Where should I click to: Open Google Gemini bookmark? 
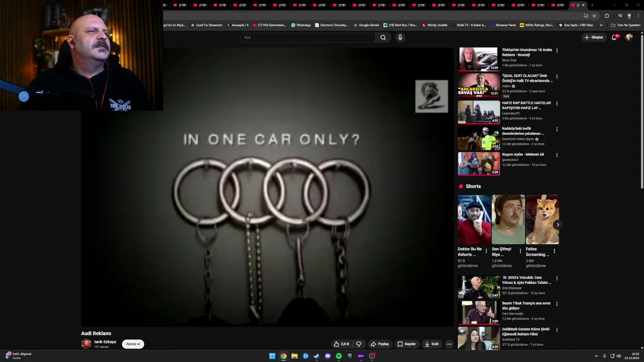[366, 25]
